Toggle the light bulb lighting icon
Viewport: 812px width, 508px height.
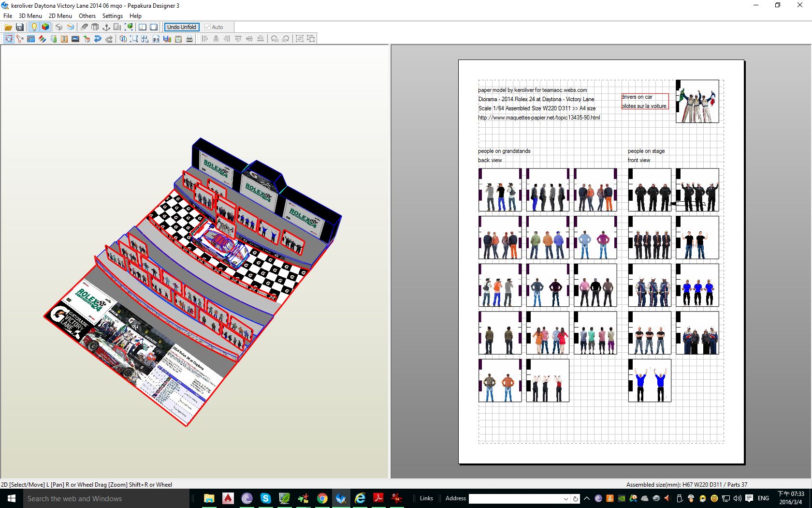(34, 27)
